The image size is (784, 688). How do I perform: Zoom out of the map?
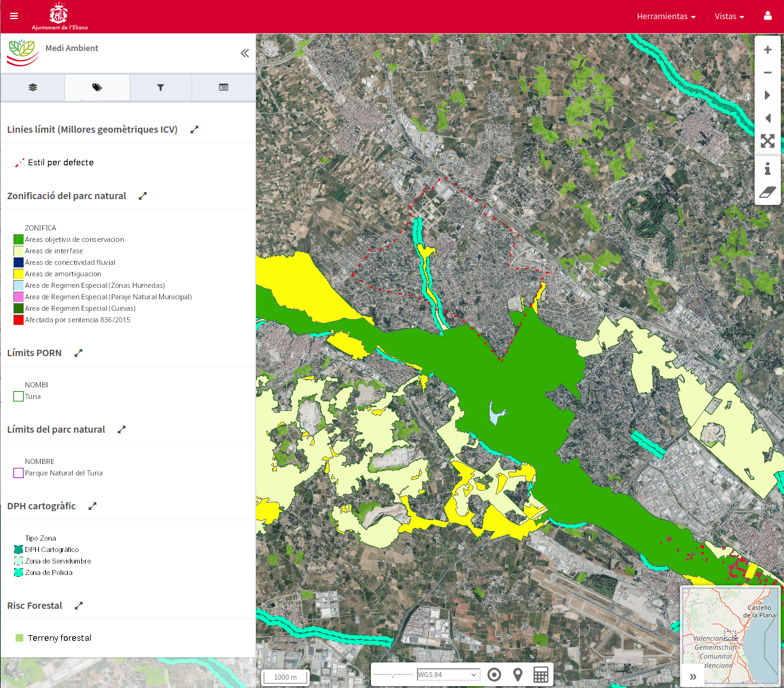[x=767, y=73]
